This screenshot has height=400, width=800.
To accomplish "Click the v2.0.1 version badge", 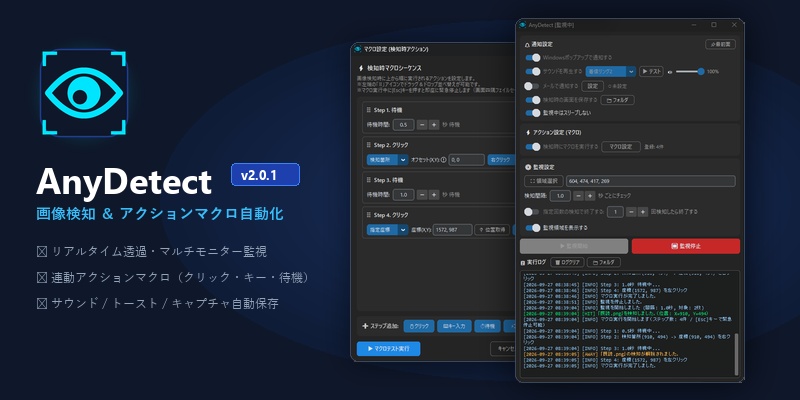I will click(265, 174).
